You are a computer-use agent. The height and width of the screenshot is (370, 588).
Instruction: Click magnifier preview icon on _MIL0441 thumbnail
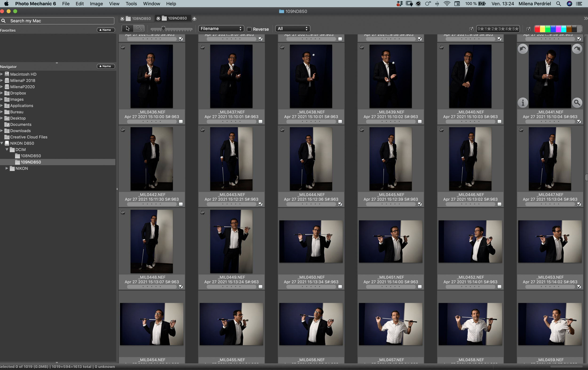[x=577, y=103]
